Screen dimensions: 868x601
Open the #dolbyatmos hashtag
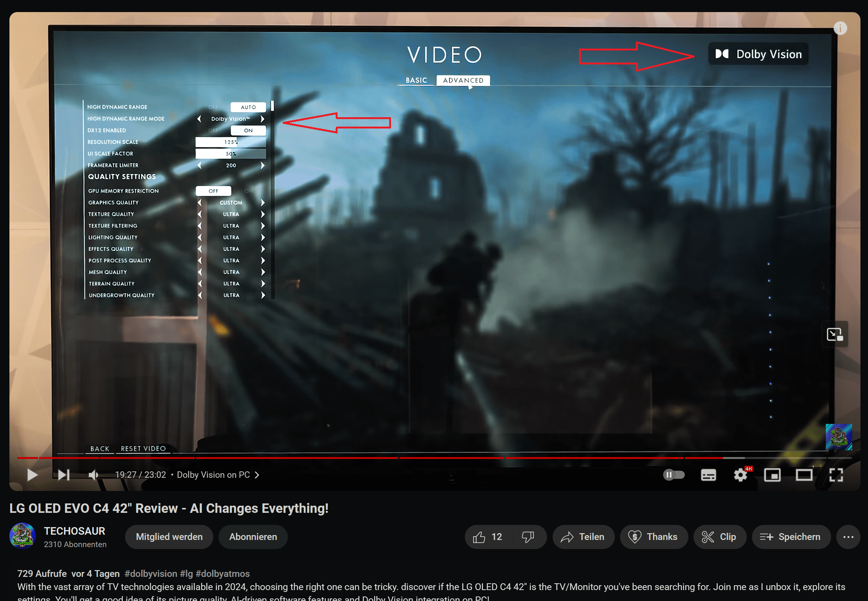[x=223, y=573]
